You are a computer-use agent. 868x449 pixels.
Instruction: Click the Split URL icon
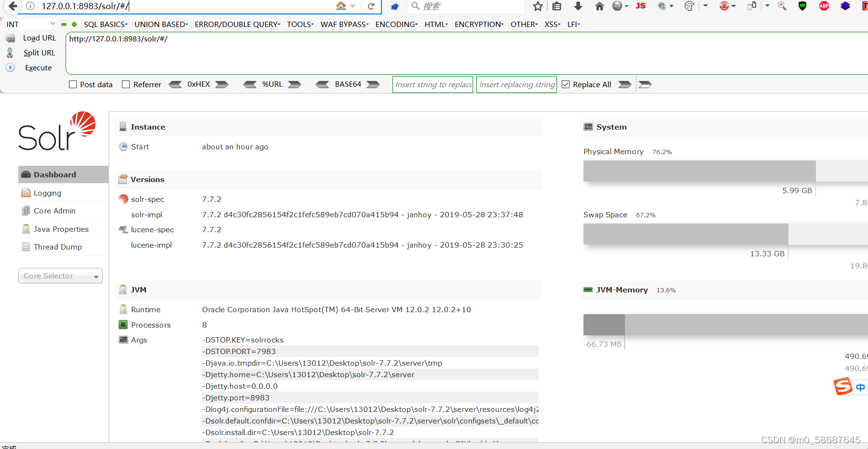pyautogui.click(x=10, y=53)
